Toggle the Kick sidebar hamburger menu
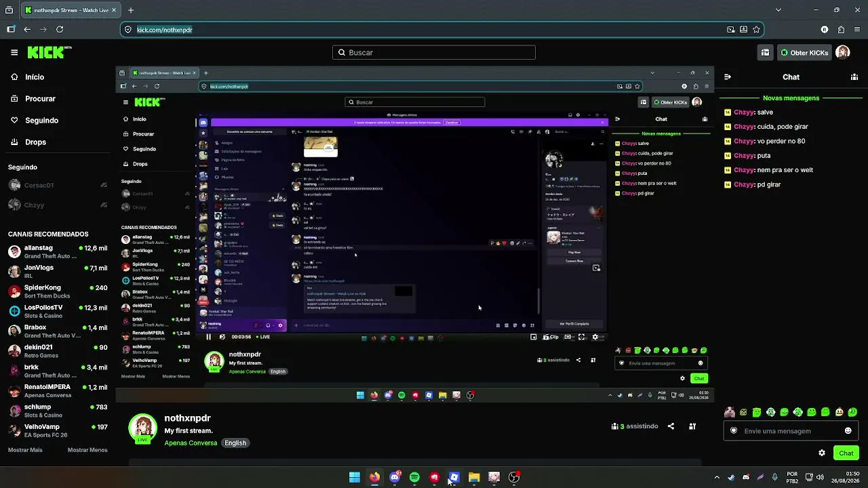 pos(14,52)
